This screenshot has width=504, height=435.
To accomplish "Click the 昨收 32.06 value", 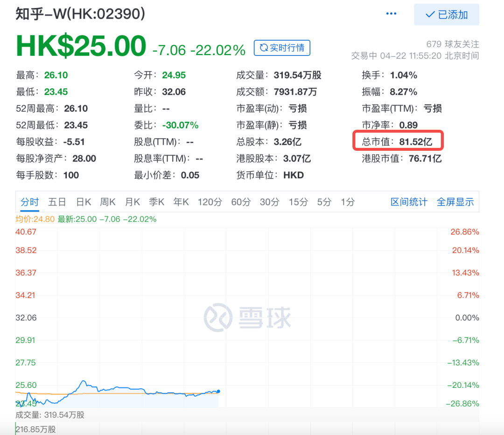I will 160,91.
